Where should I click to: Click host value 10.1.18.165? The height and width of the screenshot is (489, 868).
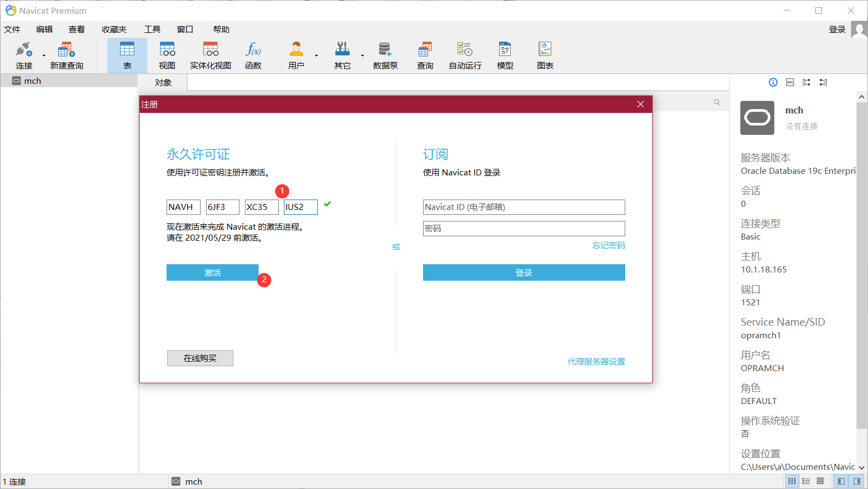pos(764,270)
